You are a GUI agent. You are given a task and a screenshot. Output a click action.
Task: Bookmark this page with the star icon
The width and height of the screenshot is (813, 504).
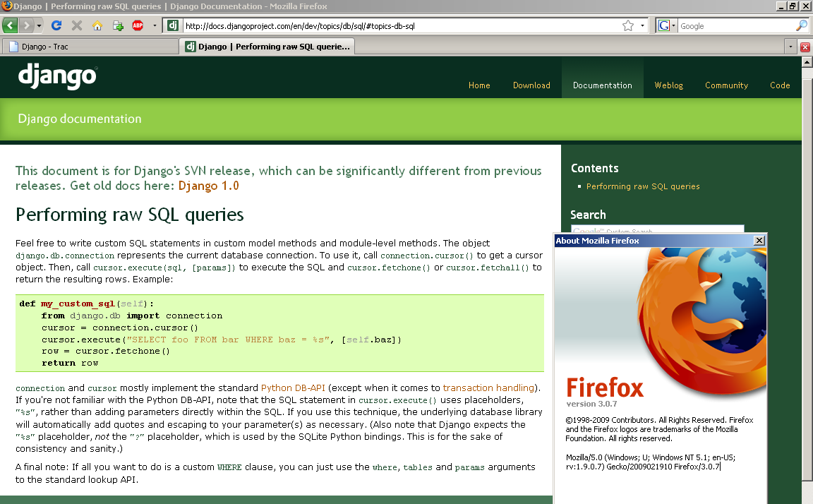[x=628, y=25]
